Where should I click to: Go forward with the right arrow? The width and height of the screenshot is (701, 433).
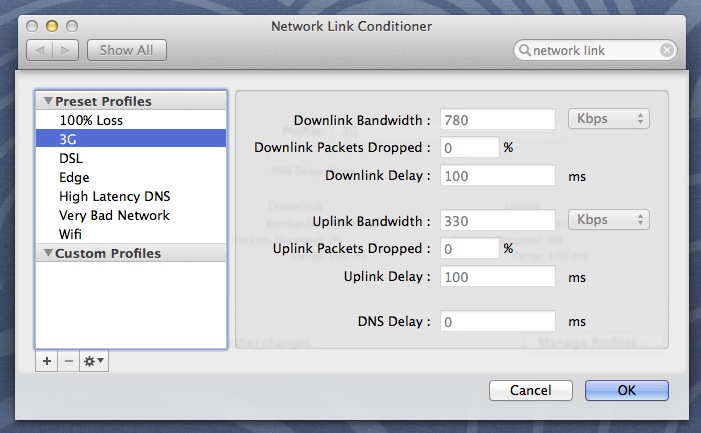point(64,50)
